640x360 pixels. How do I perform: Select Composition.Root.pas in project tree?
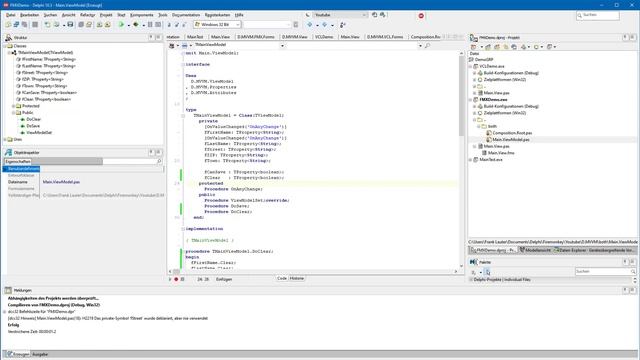tap(512, 133)
